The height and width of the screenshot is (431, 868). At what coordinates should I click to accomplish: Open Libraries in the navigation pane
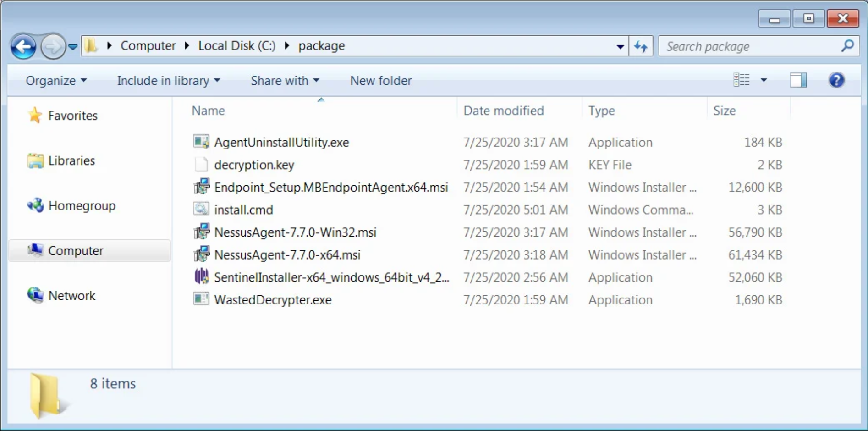71,161
